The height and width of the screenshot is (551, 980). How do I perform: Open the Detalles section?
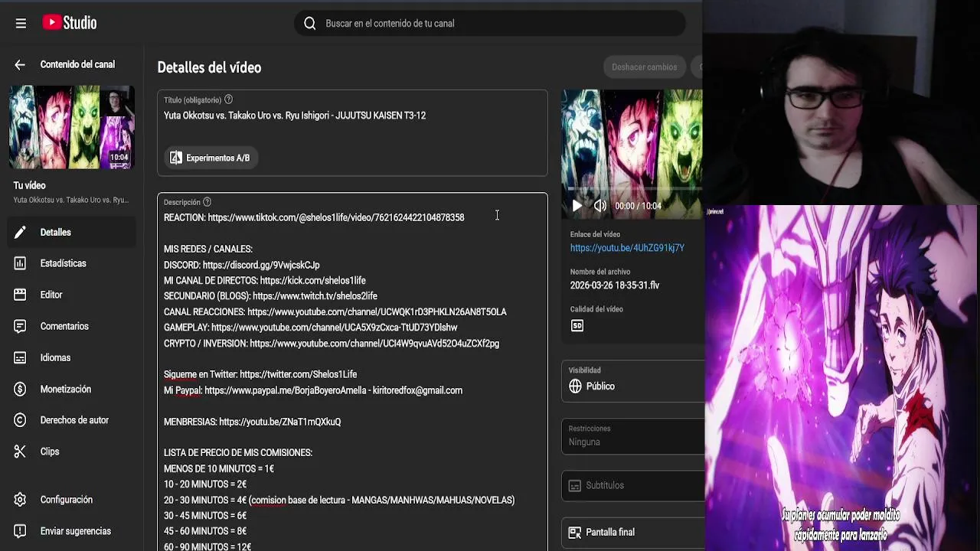click(72, 232)
